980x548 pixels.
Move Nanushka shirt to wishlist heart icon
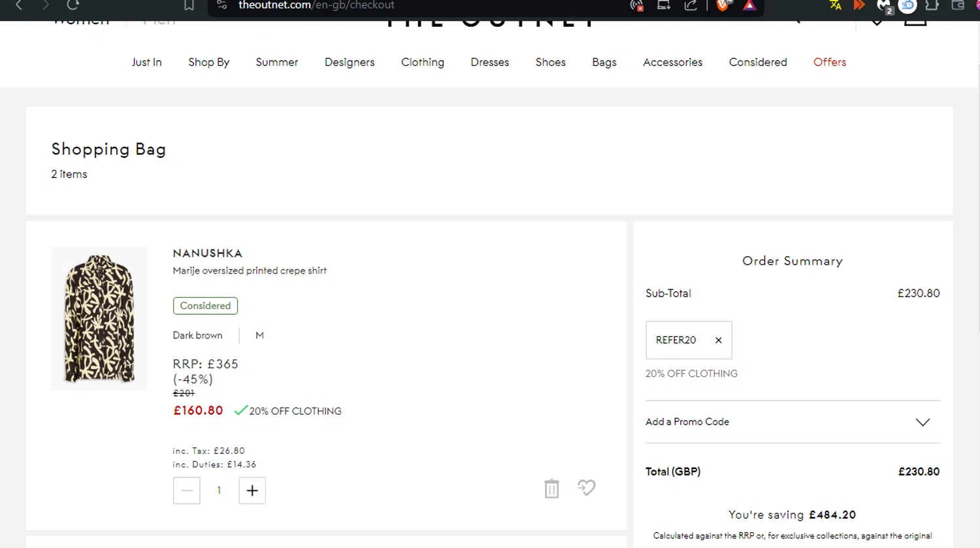(587, 487)
